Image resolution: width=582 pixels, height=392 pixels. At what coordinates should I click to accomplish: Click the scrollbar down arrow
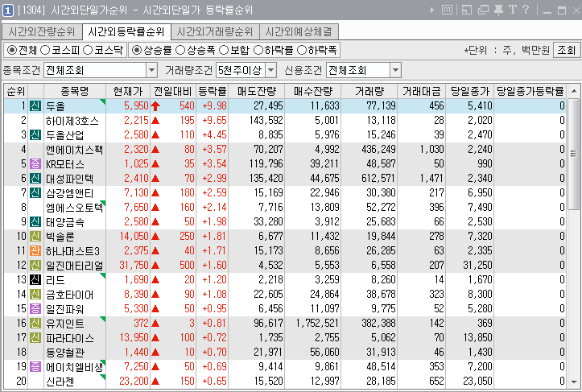point(574,382)
